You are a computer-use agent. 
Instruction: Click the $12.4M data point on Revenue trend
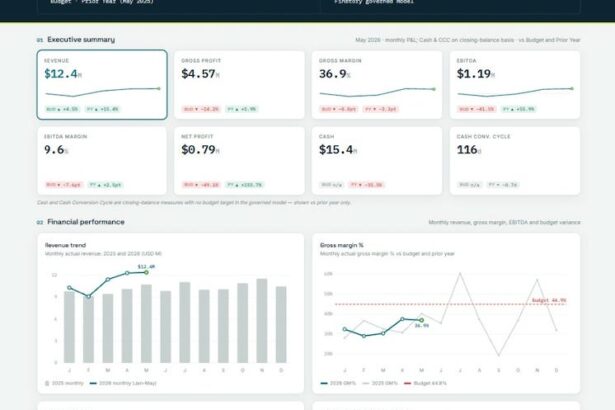tap(146, 272)
